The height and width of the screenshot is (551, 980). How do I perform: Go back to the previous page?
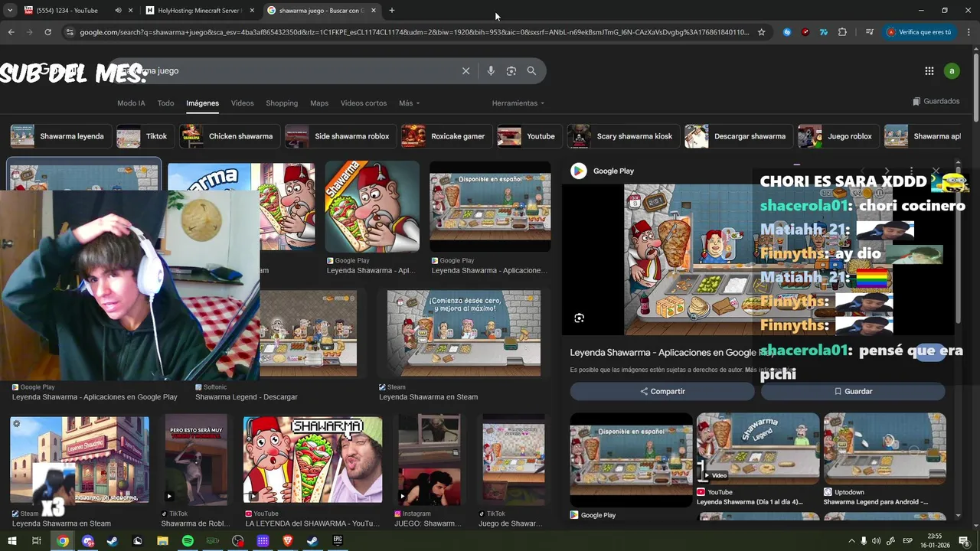pyautogui.click(x=11, y=32)
